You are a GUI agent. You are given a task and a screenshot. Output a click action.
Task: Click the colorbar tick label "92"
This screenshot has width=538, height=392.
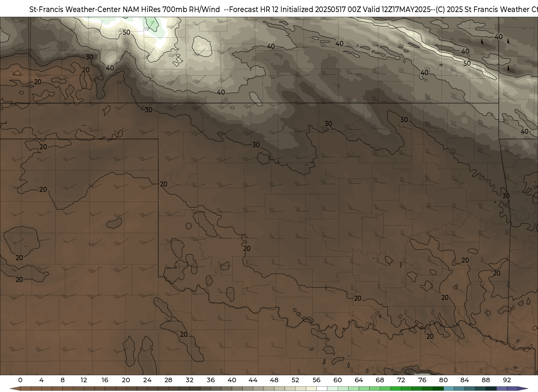(x=507, y=380)
